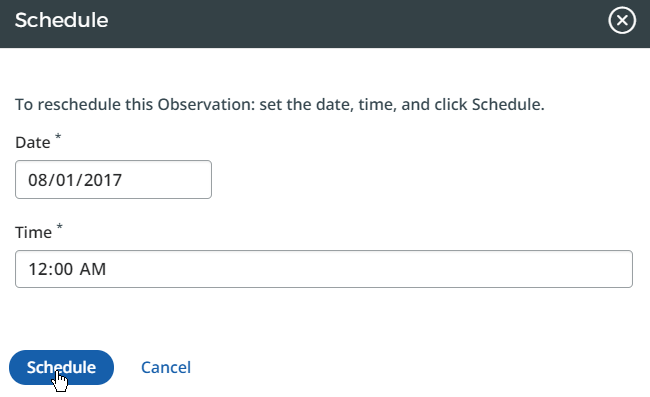The width and height of the screenshot is (650, 397).
Task: Click the empty middle of the dark header bar
Action: coord(357,24)
